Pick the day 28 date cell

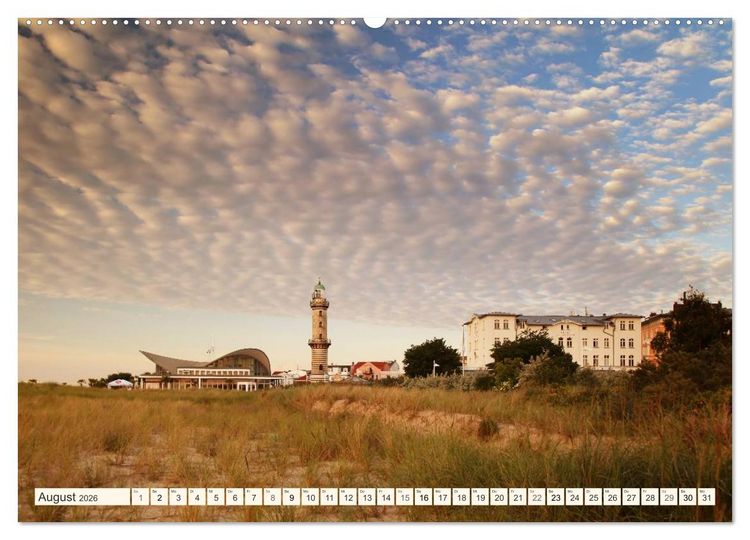click(x=650, y=496)
